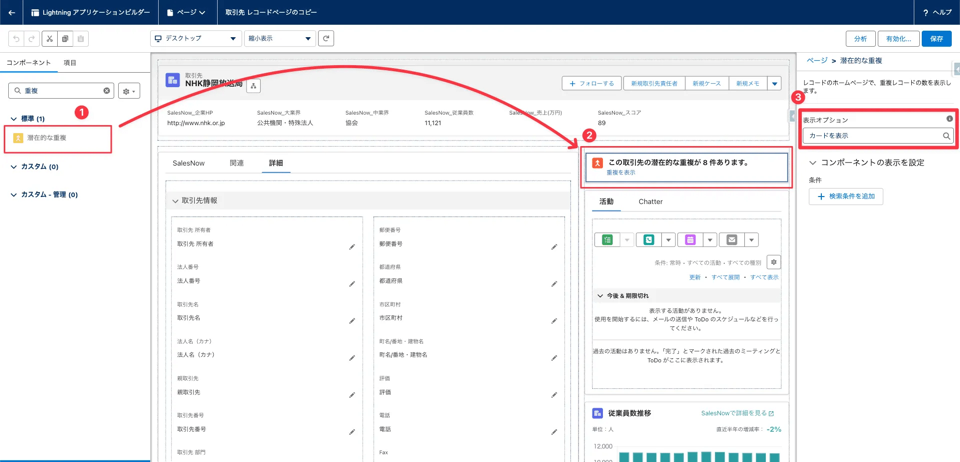Screen dimensions: 960x462
Task: Edit the 取引先 所有者 field pencil
Action: pyautogui.click(x=352, y=247)
